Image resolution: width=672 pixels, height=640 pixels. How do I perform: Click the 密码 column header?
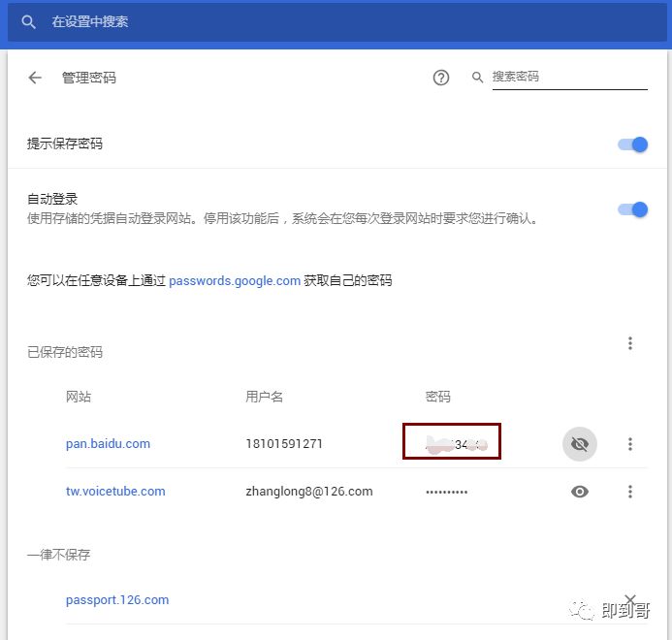[437, 397]
